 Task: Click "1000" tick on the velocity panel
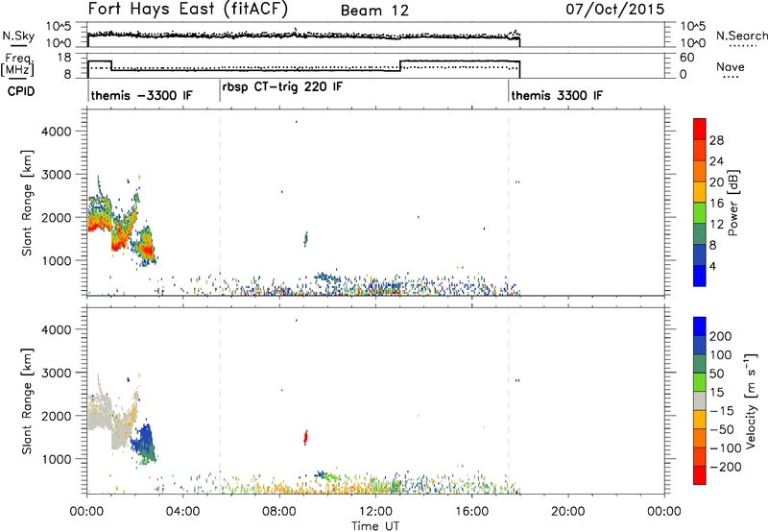pyautogui.click(x=57, y=459)
